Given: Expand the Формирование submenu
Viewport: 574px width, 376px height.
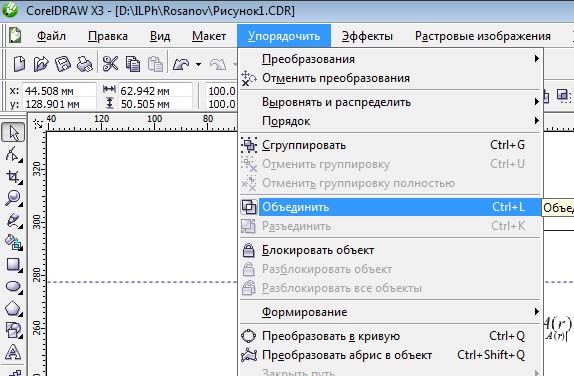Looking at the screenshot, I should [390, 312].
